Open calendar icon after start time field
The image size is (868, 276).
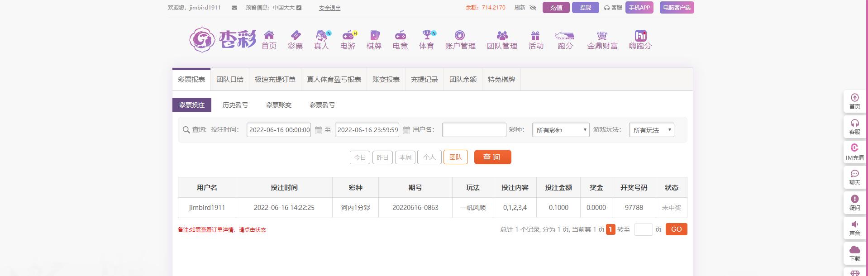coord(318,130)
